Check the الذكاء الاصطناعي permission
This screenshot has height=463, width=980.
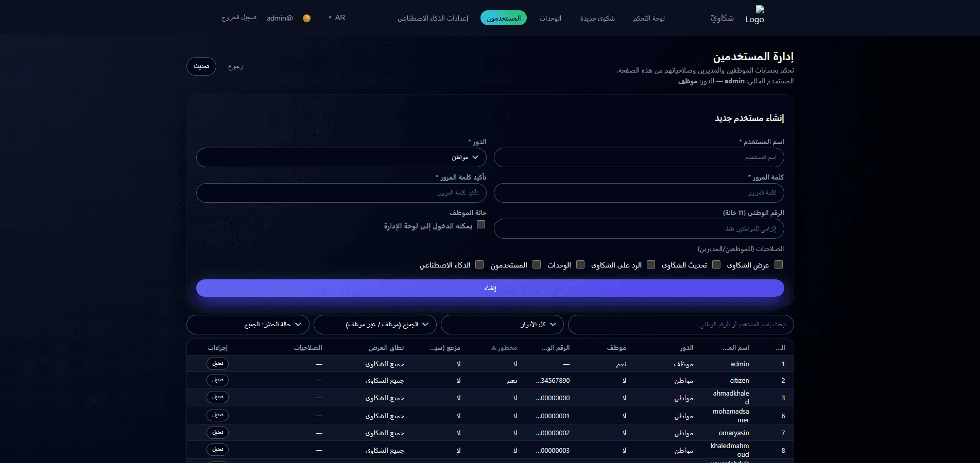479,264
